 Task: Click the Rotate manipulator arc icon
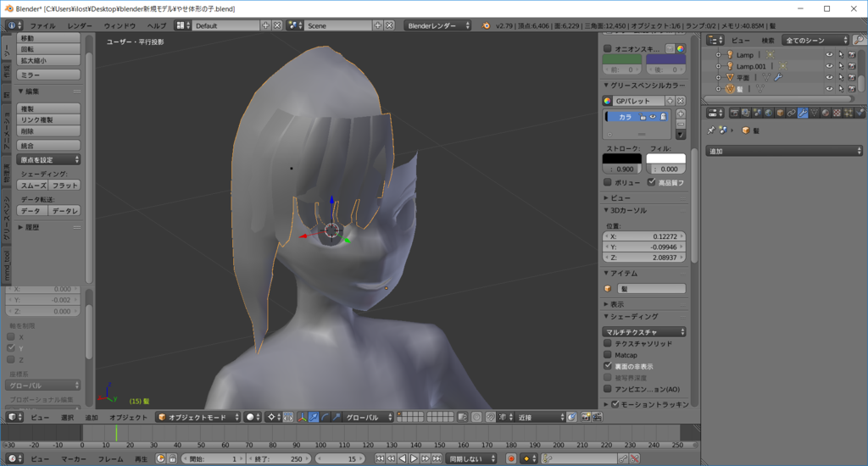click(325, 418)
